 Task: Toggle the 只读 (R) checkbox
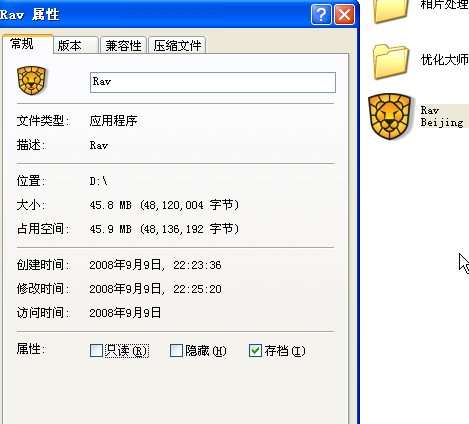(96, 351)
